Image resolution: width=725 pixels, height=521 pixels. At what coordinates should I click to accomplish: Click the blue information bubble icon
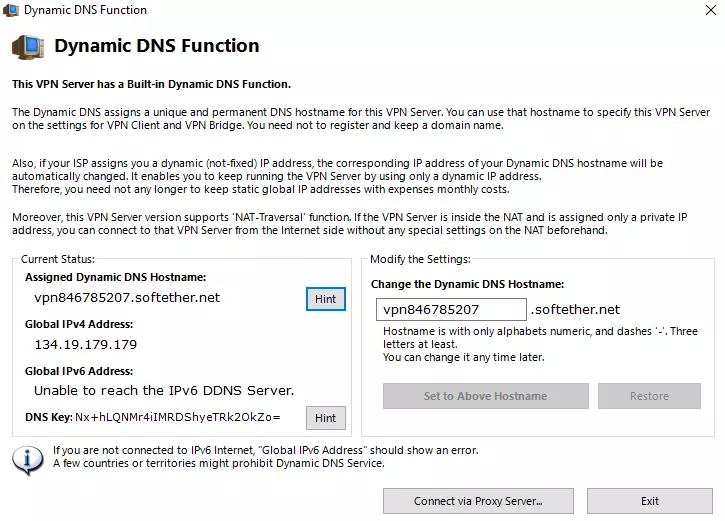(28, 460)
